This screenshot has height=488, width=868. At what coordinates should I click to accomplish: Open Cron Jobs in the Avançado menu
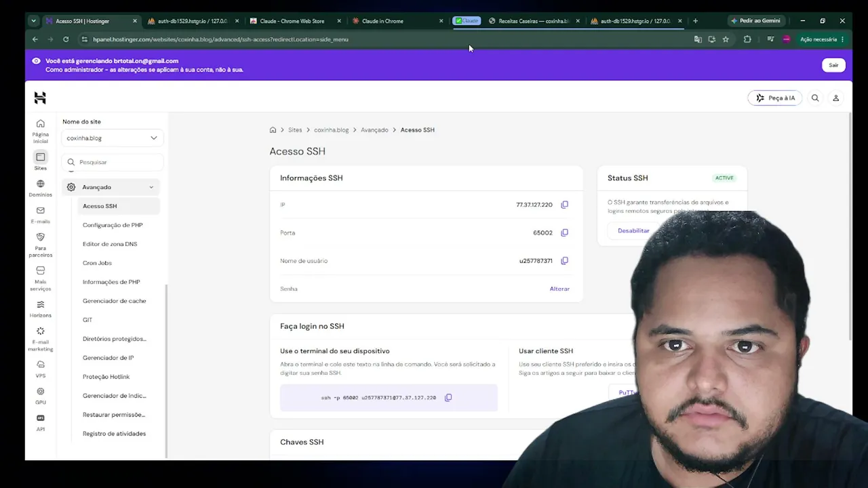point(97,263)
